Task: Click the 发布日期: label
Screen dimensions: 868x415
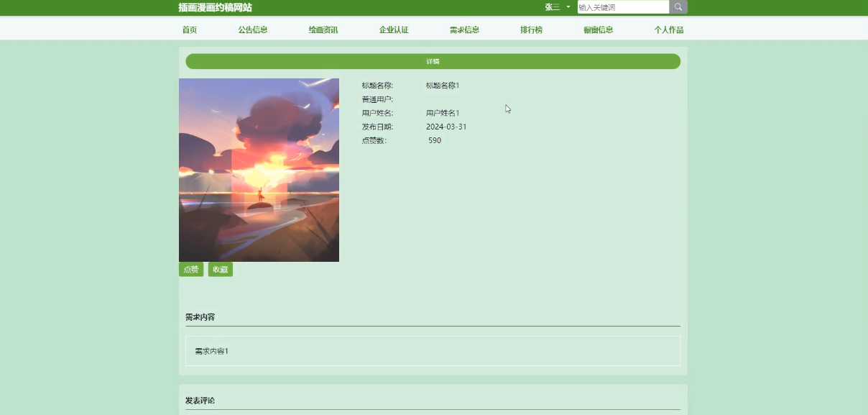Action: 377,127
